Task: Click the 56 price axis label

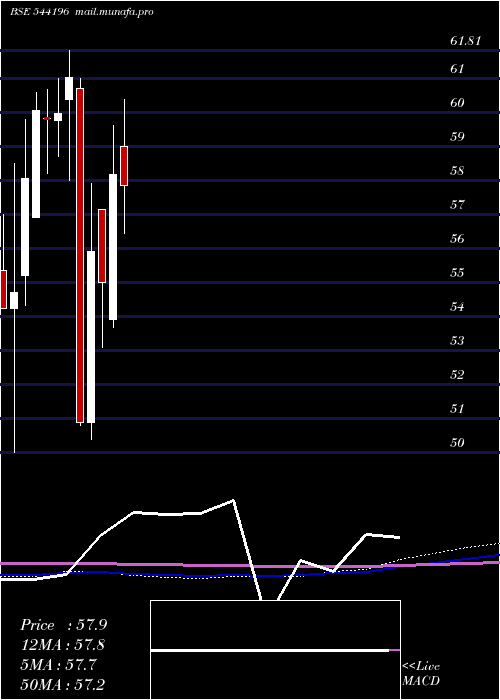Action: (x=457, y=239)
